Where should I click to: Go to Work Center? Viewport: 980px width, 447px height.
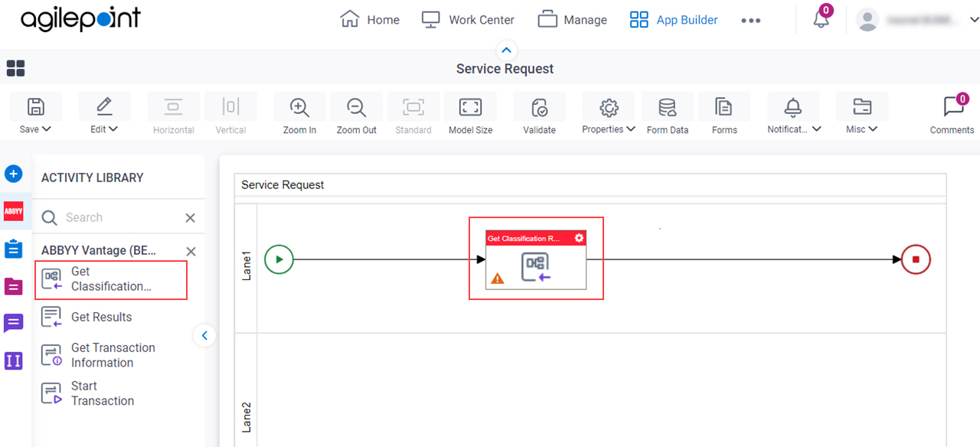click(469, 20)
